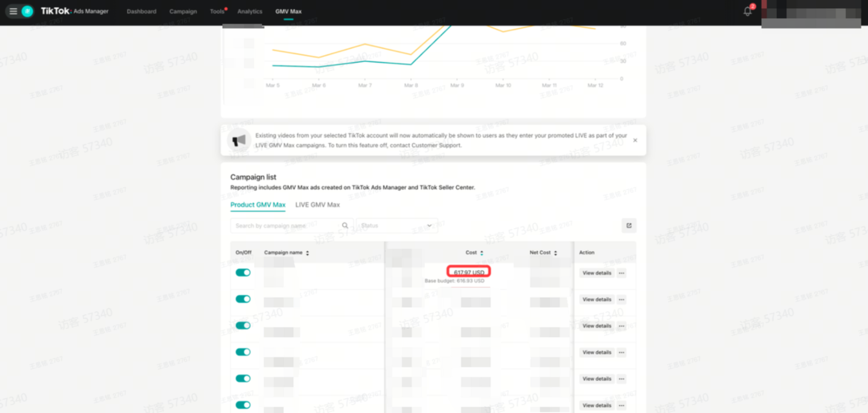Go to the Dashboard menu
868x413 pixels.
pos(141,11)
